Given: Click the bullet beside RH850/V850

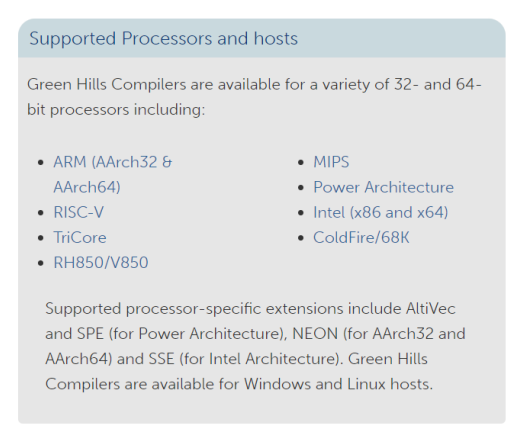Looking at the screenshot, I should tap(41, 263).
